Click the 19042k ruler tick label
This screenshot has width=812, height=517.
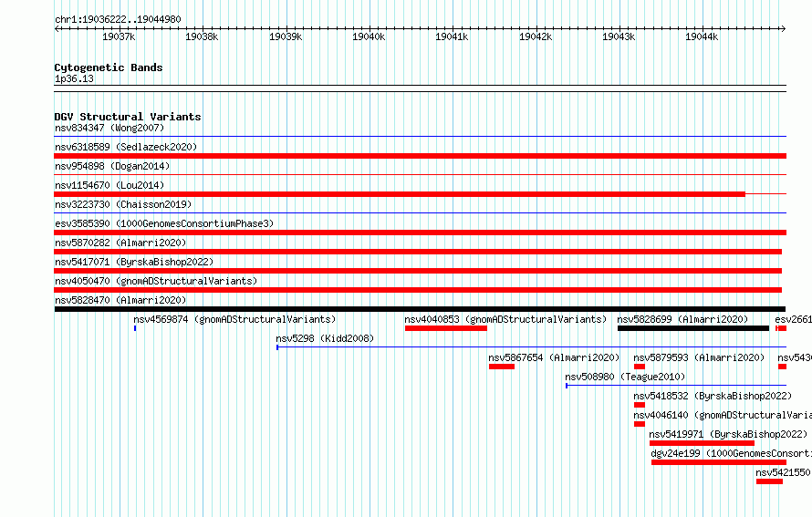click(x=536, y=36)
